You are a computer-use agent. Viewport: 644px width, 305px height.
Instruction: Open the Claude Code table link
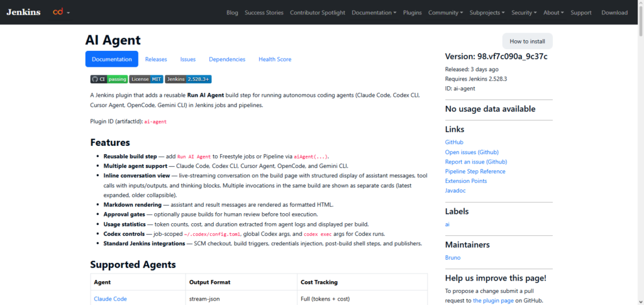pyautogui.click(x=111, y=299)
